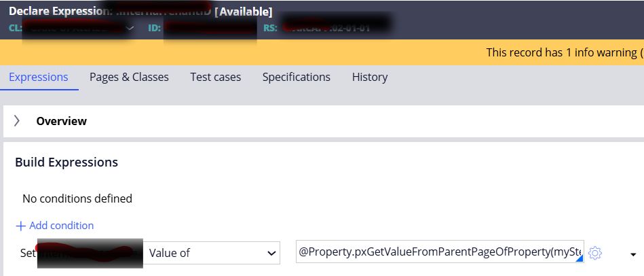Select the Specifications tab

click(297, 77)
